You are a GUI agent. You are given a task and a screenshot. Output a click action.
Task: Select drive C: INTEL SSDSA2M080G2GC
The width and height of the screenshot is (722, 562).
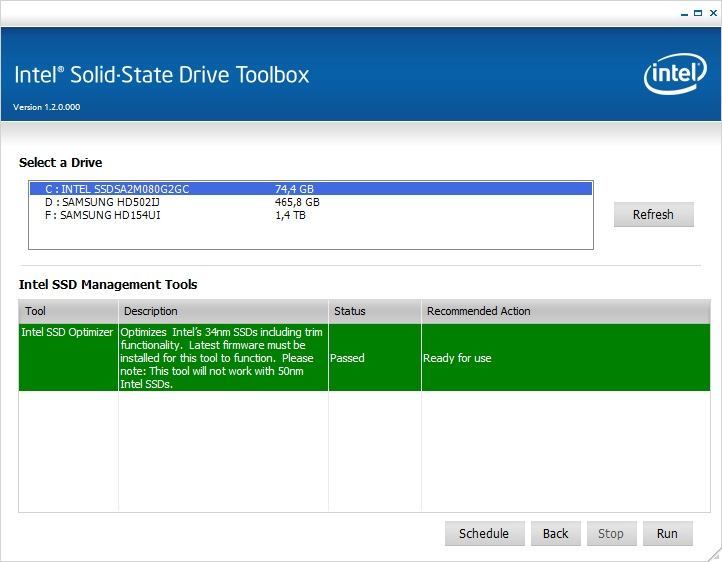pos(311,189)
